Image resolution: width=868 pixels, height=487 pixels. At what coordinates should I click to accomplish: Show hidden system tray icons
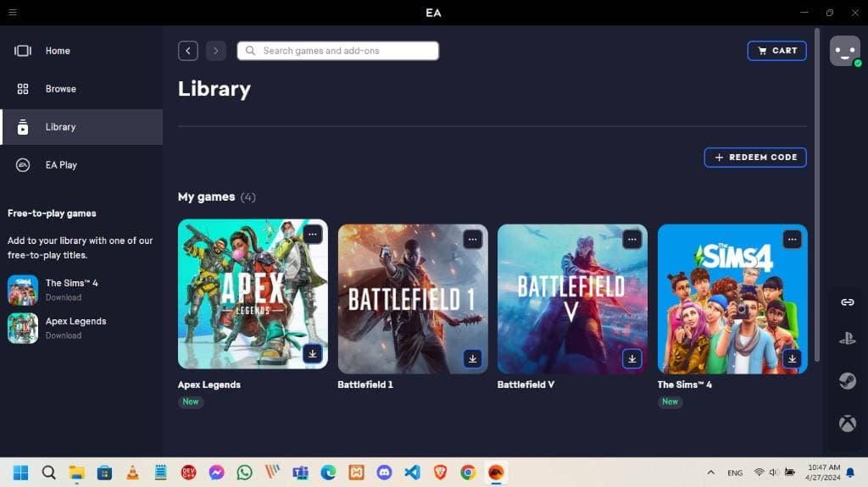tap(711, 473)
